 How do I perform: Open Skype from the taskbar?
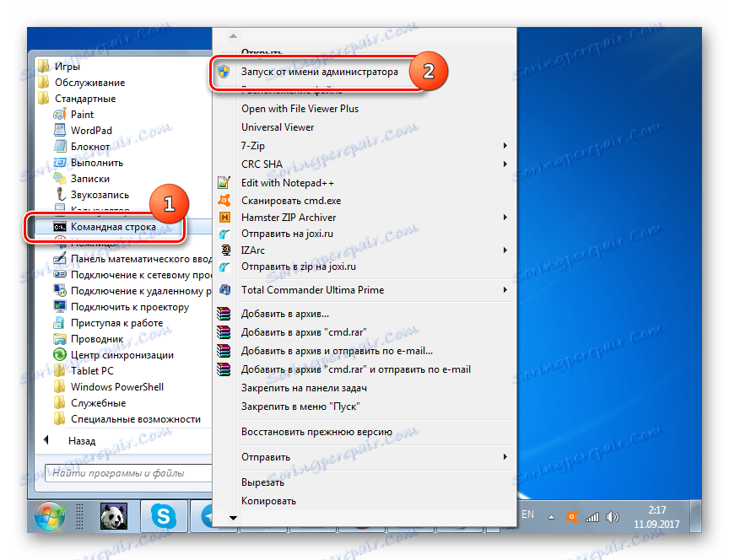click(x=164, y=516)
